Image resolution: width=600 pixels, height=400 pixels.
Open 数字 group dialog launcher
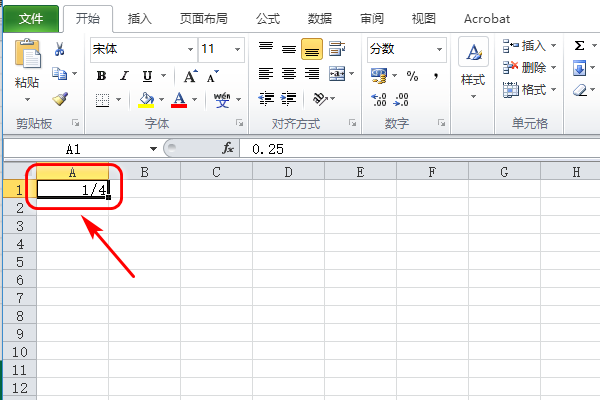tap(442, 123)
